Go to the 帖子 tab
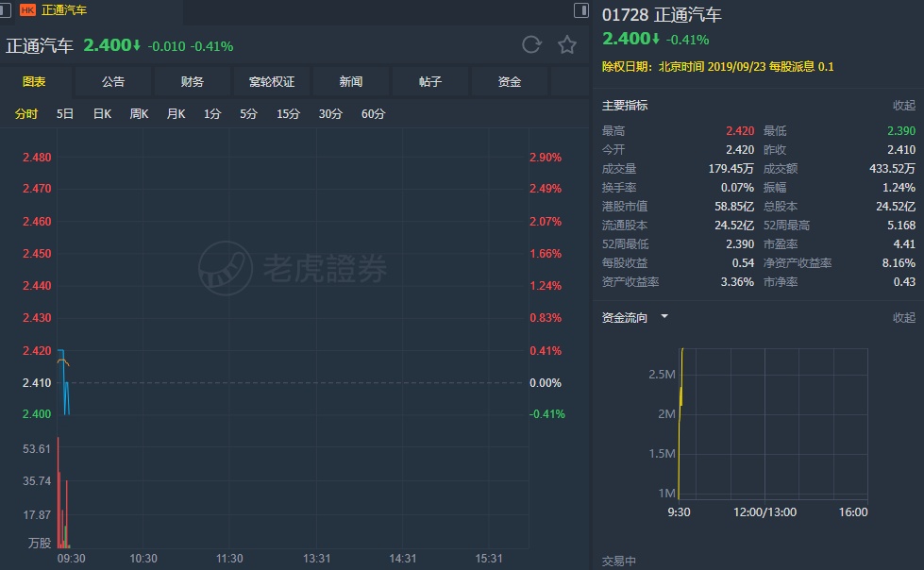Image resolution: width=924 pixels, height=570 pixels. pyautogui.click(x=430, y=82)
